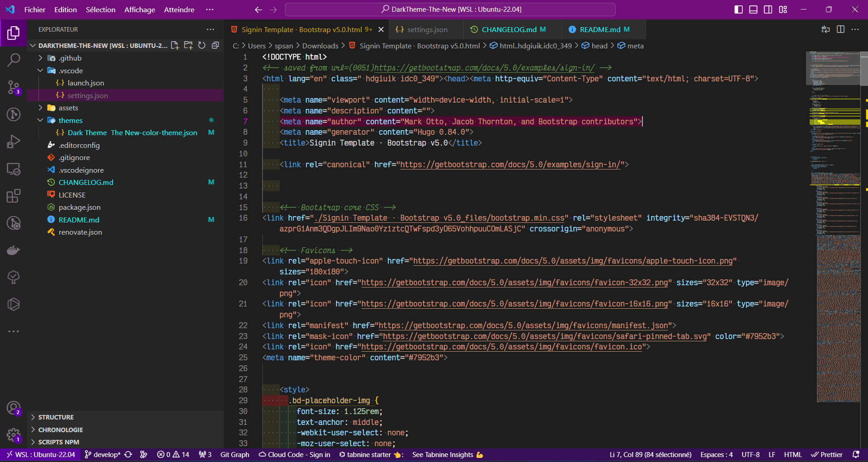The image size is (868, 462).
Task: Select the 'head' breadcrumb segment
Action: 594,46
